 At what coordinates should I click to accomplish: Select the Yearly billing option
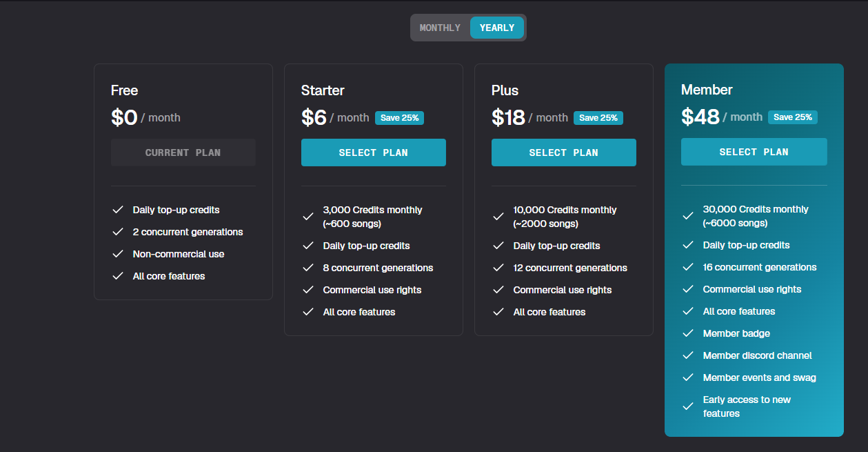tap(497, 28)
